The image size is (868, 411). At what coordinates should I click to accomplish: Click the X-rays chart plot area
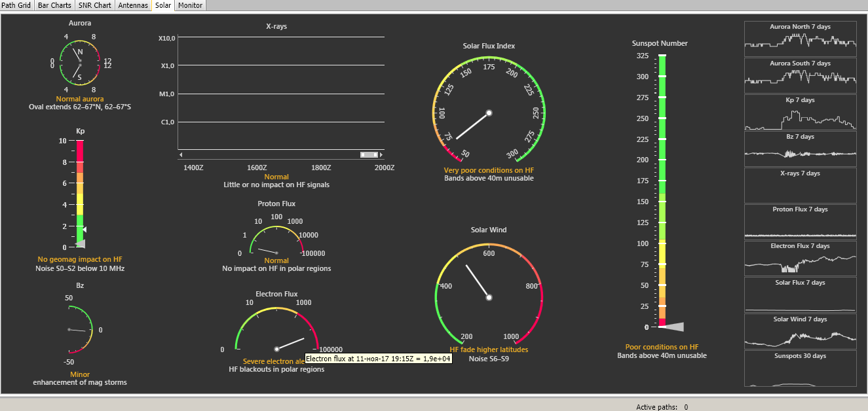pyautogui.click(x=281, y=93)
